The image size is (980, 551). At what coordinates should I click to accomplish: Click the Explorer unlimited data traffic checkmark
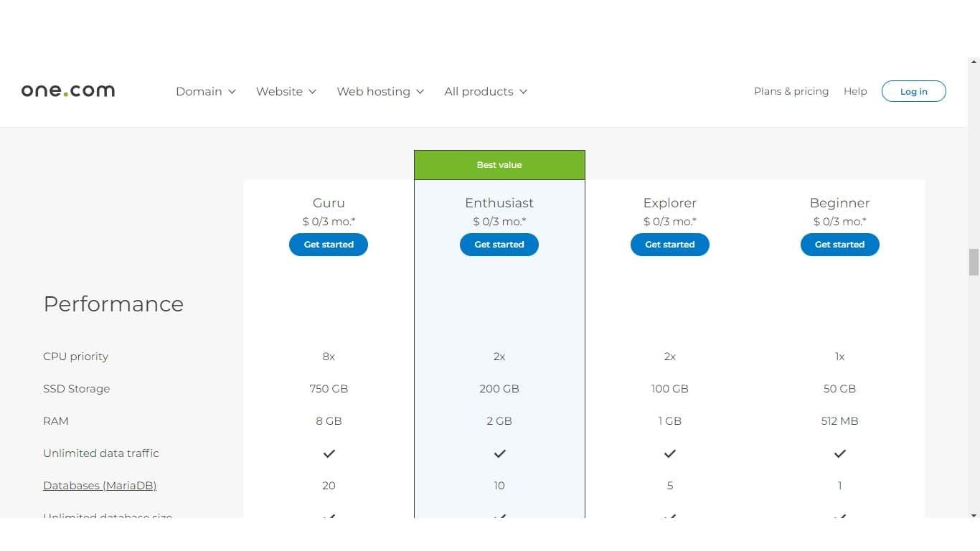[670, 453]
